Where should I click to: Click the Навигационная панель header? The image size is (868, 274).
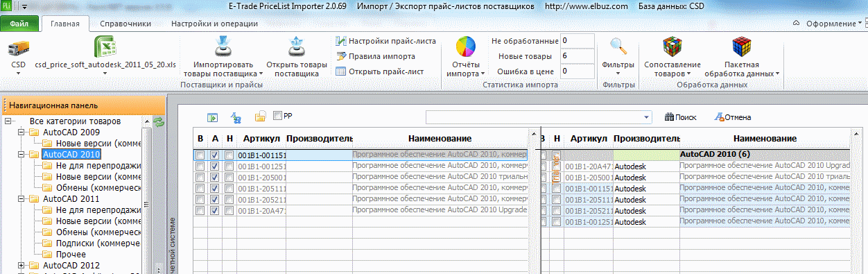pos(83,105)
